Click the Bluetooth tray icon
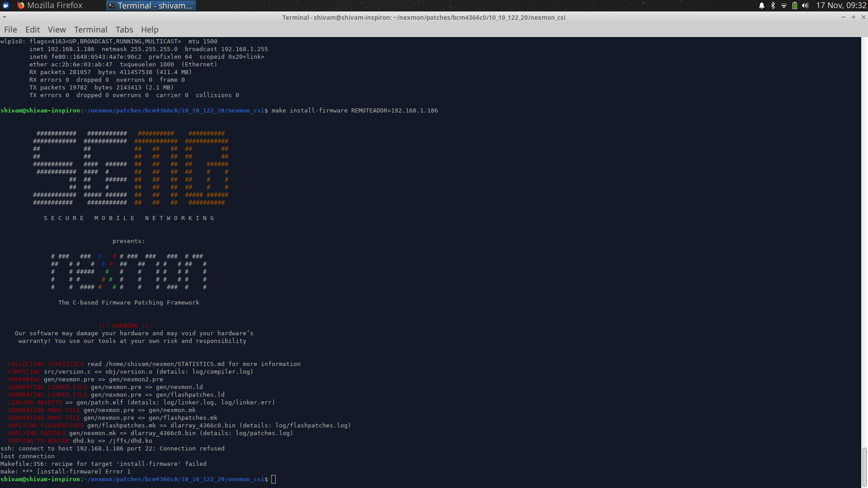The height and width of the screenshot is (488, 868). click(x=773, y=5)
